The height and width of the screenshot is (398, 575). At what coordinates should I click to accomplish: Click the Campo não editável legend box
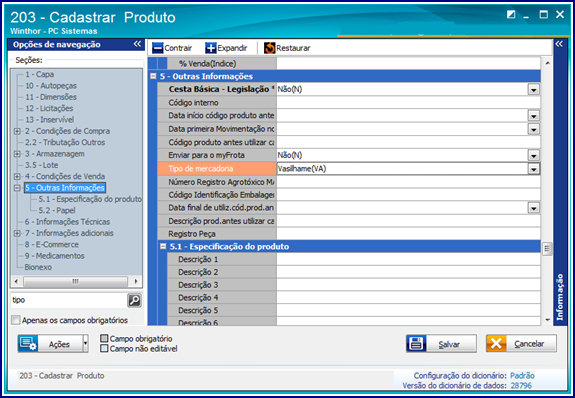pos(104,348)
